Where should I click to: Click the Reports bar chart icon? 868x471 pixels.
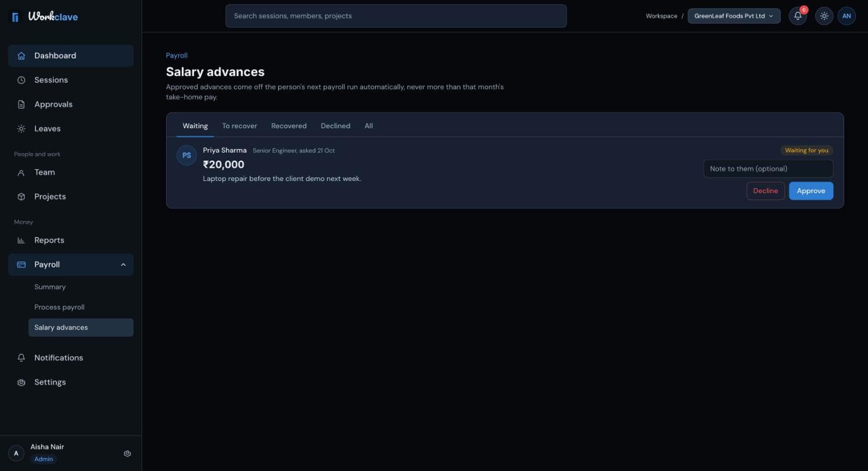21,240
